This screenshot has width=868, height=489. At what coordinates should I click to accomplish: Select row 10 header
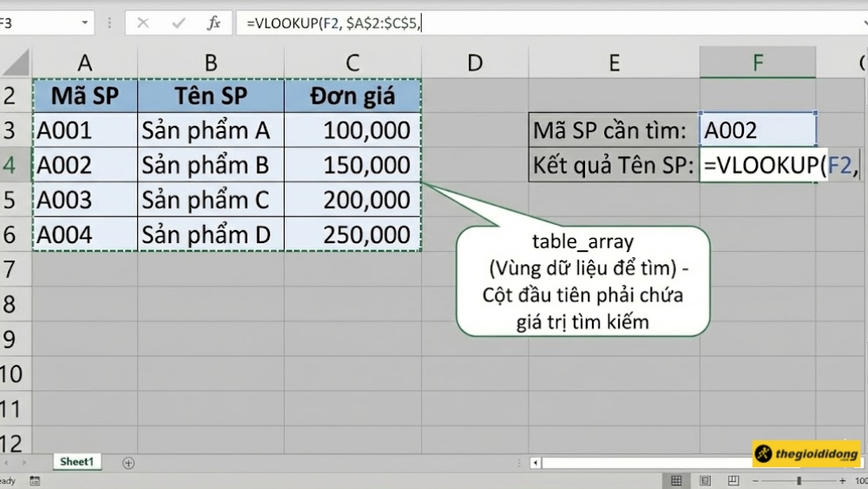pos(16,373)
